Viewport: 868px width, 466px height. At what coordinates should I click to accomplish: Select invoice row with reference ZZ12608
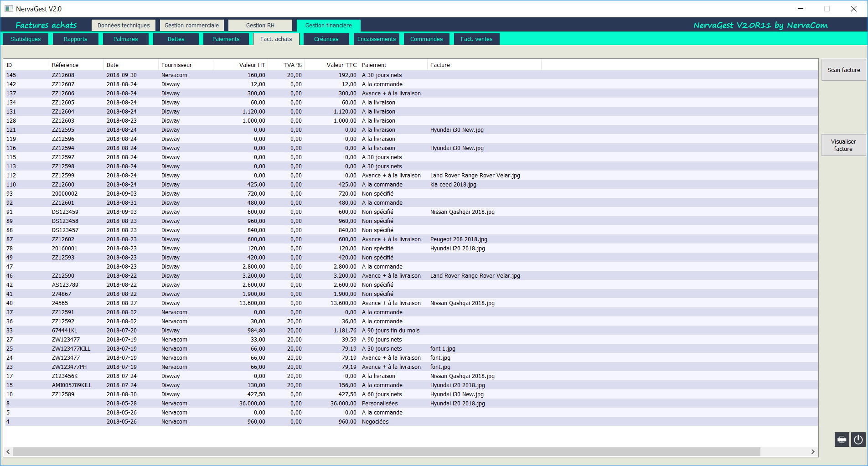pos(63,75)
